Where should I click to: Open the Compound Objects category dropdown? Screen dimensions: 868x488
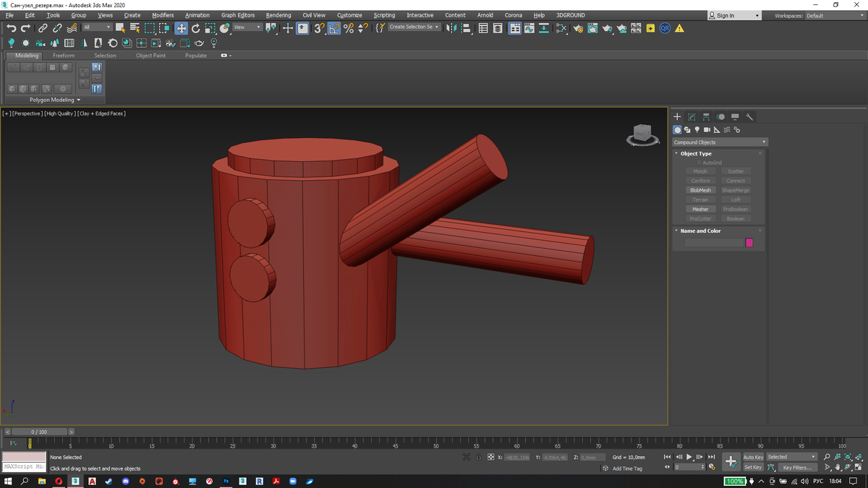click(720, 142)
